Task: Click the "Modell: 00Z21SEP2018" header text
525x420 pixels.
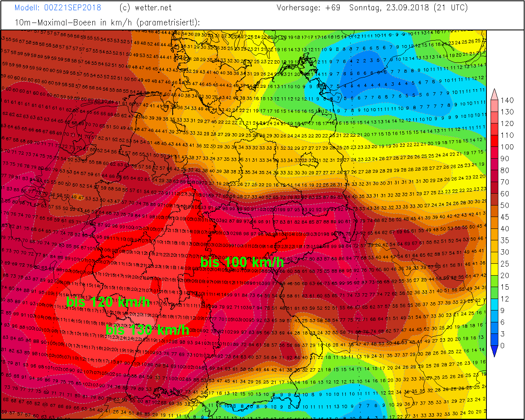Action: (58, 8)
